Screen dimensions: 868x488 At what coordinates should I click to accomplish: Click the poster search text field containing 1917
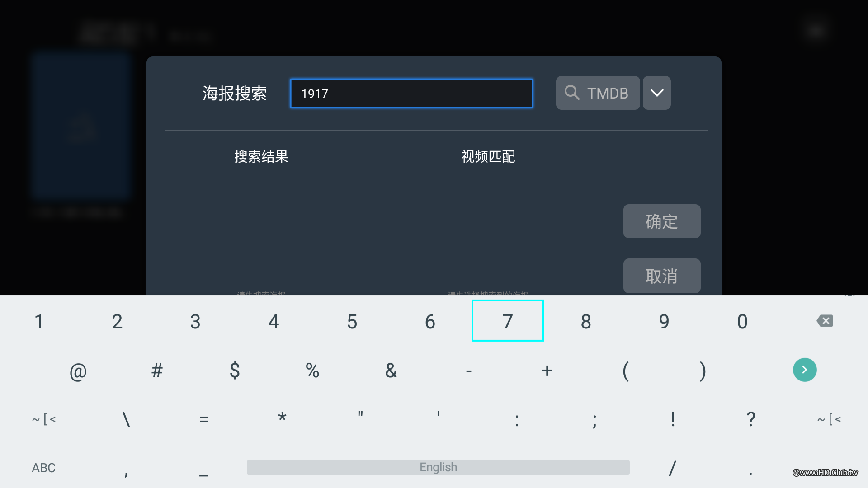pos(411,94)
